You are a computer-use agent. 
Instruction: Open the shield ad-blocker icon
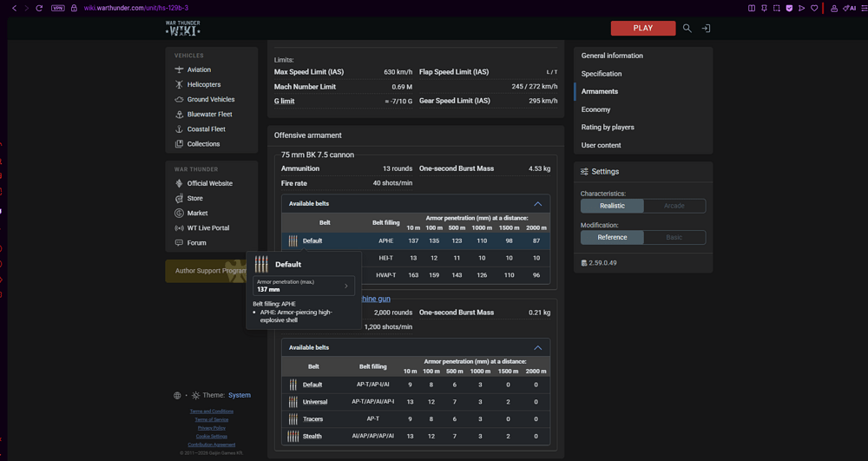pyautogui.click(x=789, y=8)
